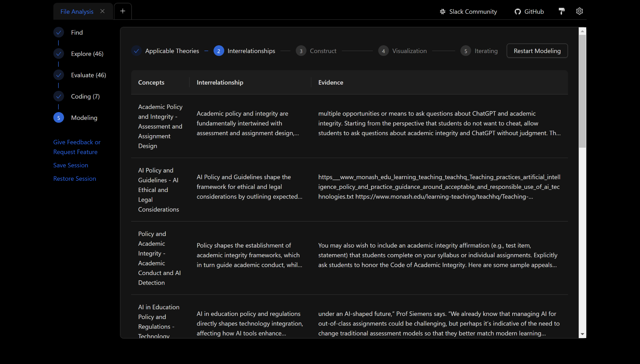Add a new tab with plus button
Image resolution: width=640 pixels, height=364 pixels.
tap(123, 11)
